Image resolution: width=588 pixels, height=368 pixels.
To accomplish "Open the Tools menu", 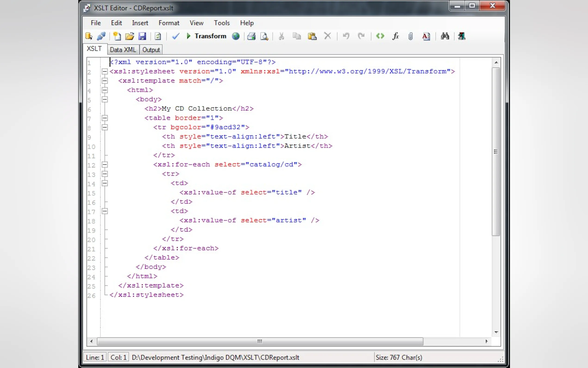I will point(222,23).
